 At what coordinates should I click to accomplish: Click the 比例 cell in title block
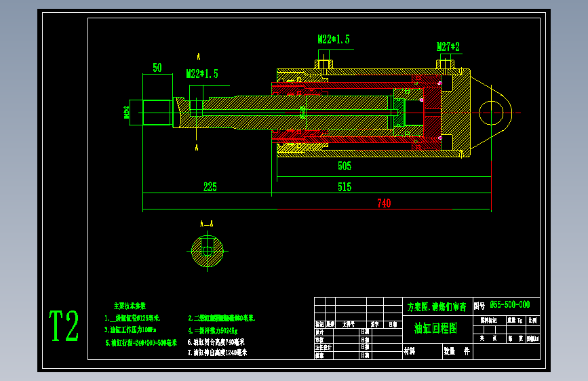532,320
